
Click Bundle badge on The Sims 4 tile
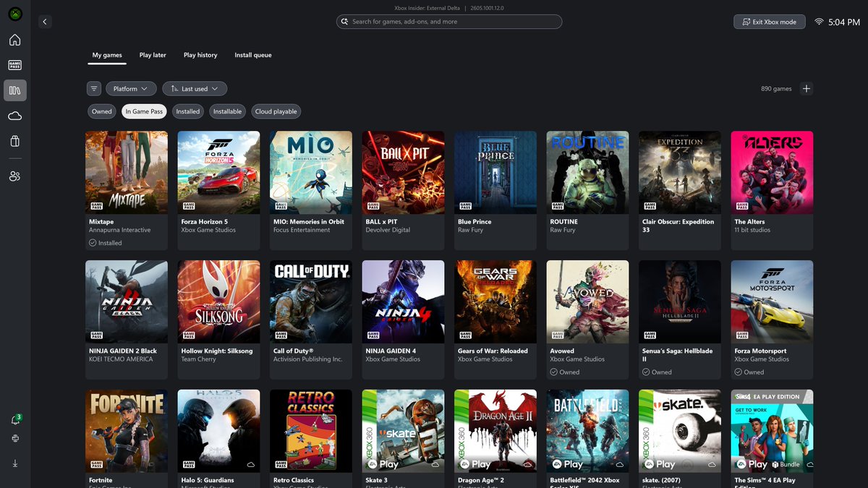[786, 464]
